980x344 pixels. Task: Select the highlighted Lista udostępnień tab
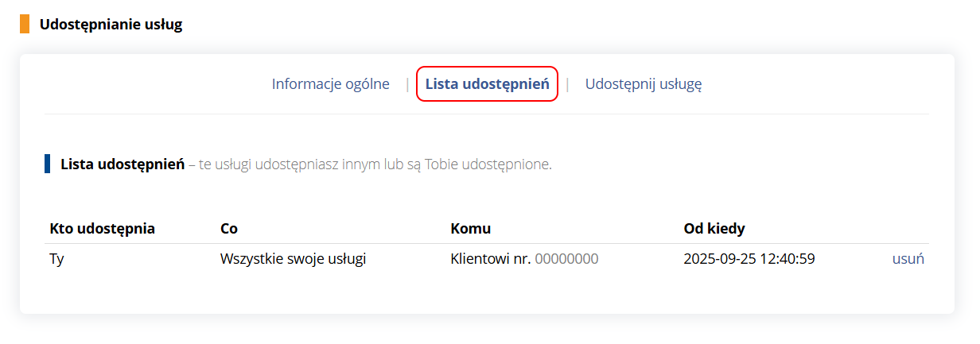click(x=487, y=83)
